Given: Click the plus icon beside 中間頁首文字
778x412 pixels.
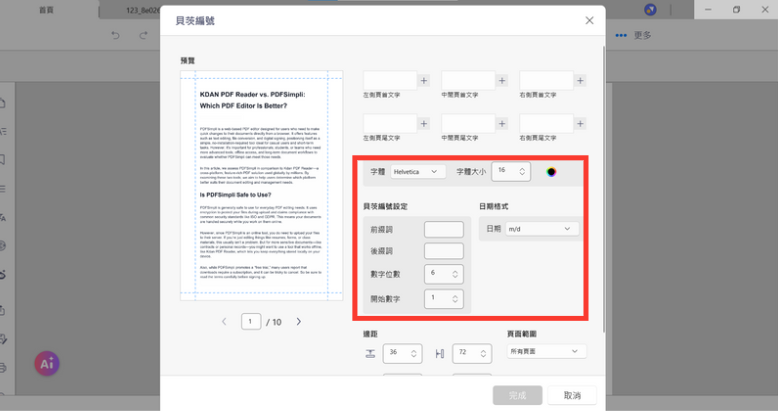Looking at the screenshot, I should 502,81.
